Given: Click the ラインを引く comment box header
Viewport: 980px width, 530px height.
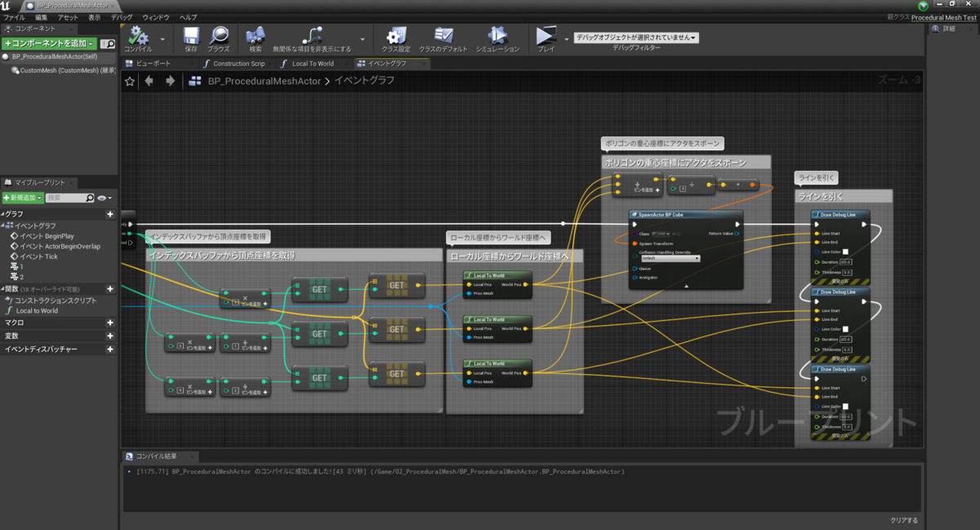Looking at the screenshot, I should (844, 197).
